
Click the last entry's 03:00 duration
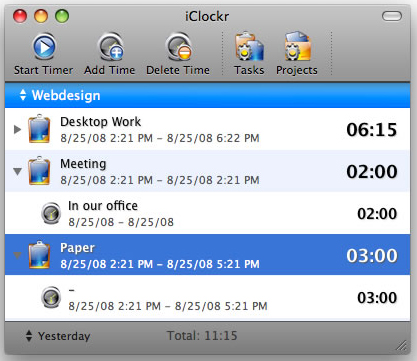[377, 298]
